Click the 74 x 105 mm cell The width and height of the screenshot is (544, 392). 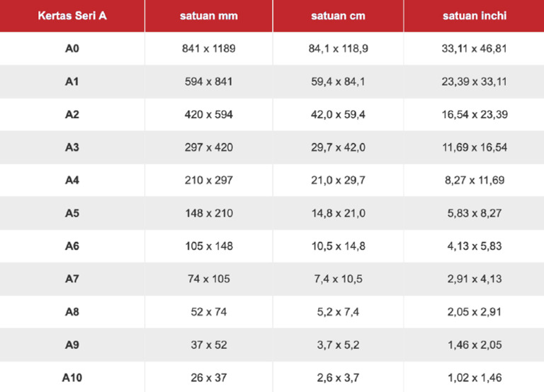tap(209, 279)
